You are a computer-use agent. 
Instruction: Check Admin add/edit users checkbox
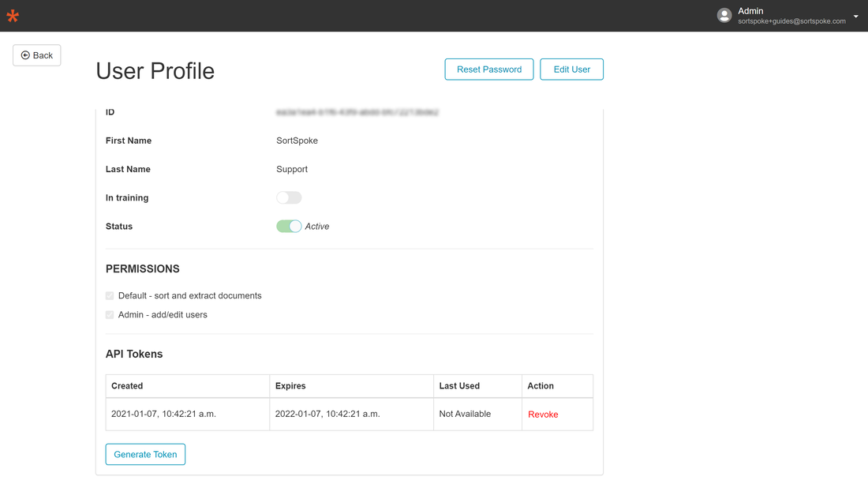click(x=110, y=314)
